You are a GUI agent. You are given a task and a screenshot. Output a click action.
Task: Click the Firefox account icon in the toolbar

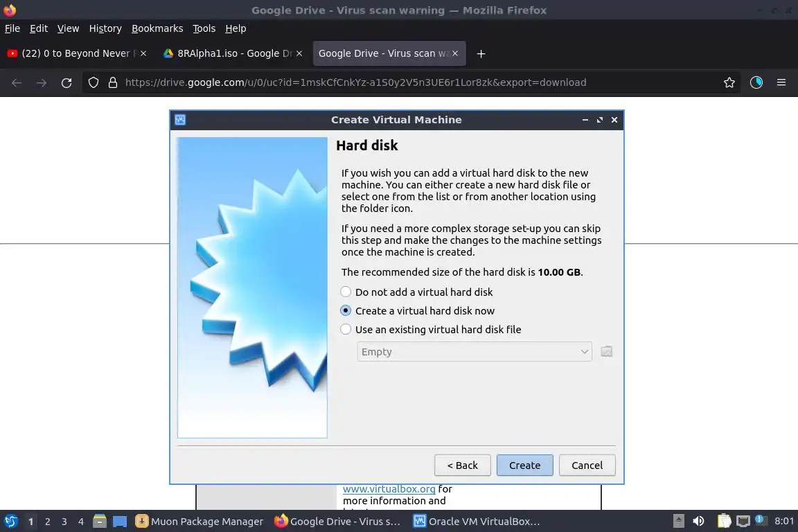click(x=756, y=82)
